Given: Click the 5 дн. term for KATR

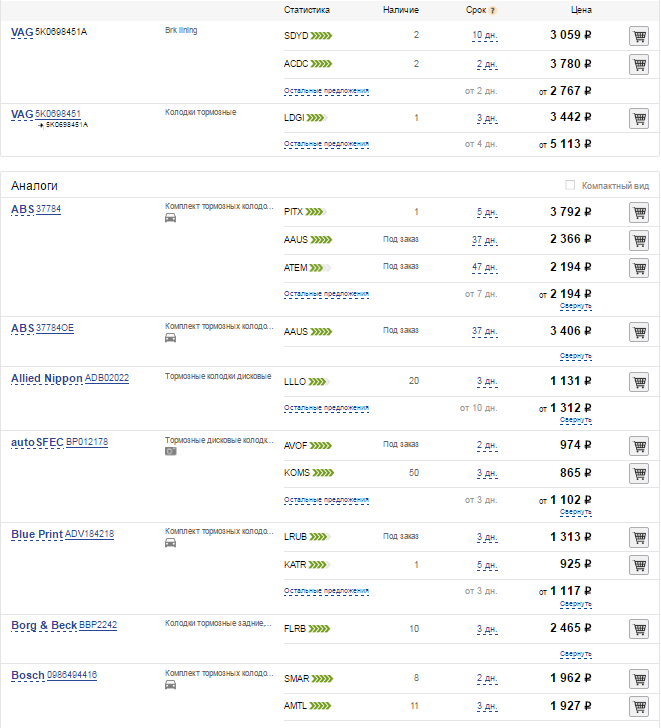Looking at the screenshot, I should (487, 565).
